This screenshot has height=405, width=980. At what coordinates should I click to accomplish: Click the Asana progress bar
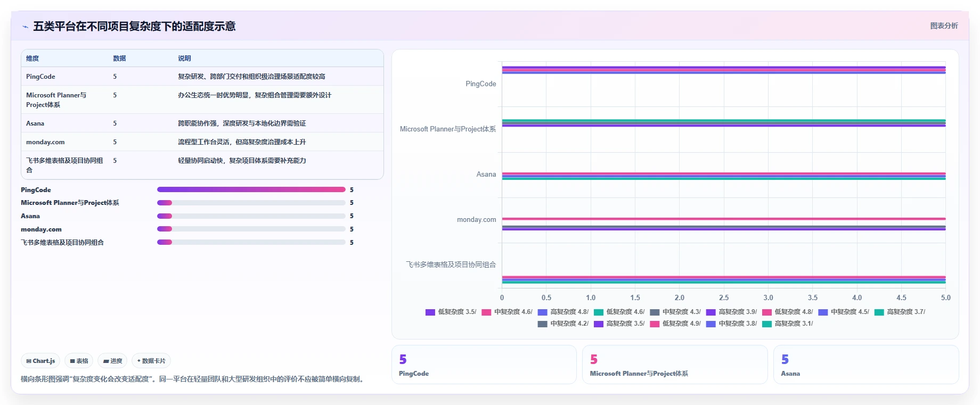[x=251, y=216]
